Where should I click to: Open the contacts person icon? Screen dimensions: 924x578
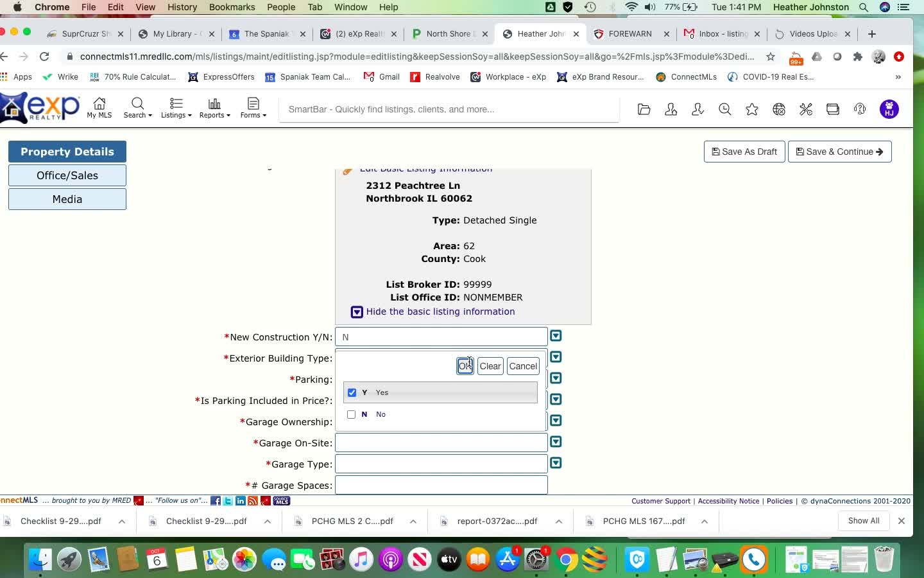(x=671, y=109)
